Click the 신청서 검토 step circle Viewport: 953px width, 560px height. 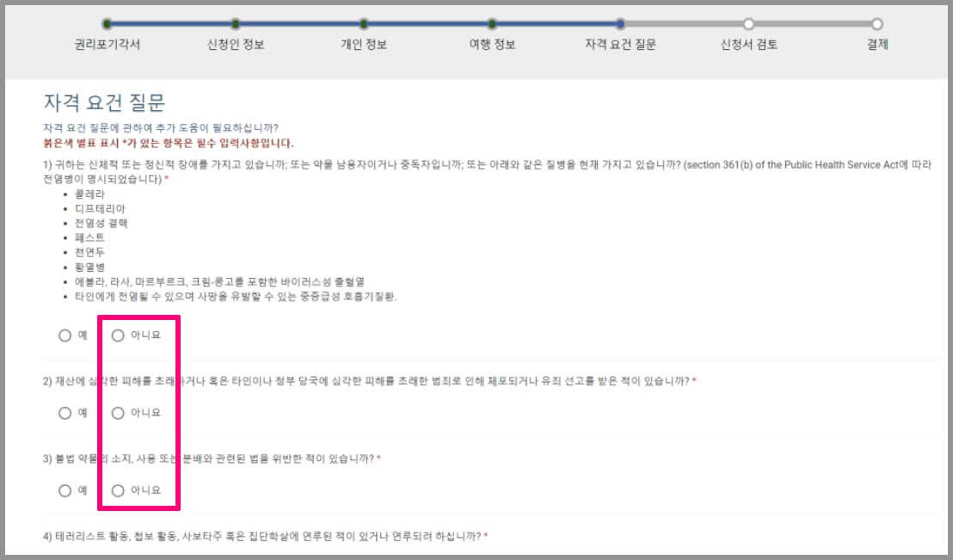(747, 25)
